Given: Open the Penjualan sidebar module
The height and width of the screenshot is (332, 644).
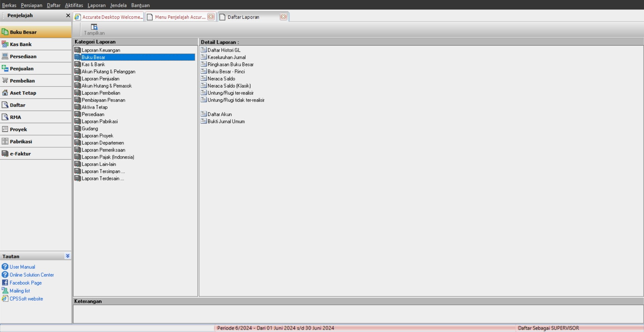Looking at the screenshot, I should point(21,68).
